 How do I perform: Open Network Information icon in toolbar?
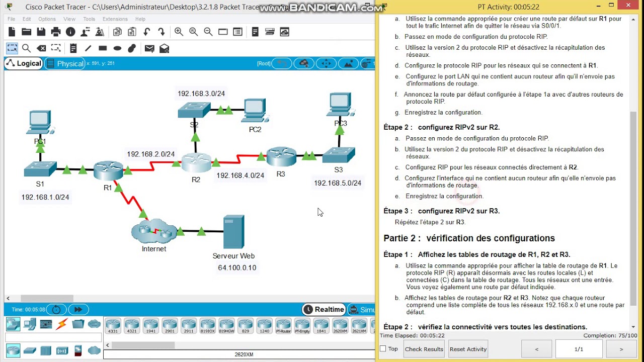[x=70, y=32]
